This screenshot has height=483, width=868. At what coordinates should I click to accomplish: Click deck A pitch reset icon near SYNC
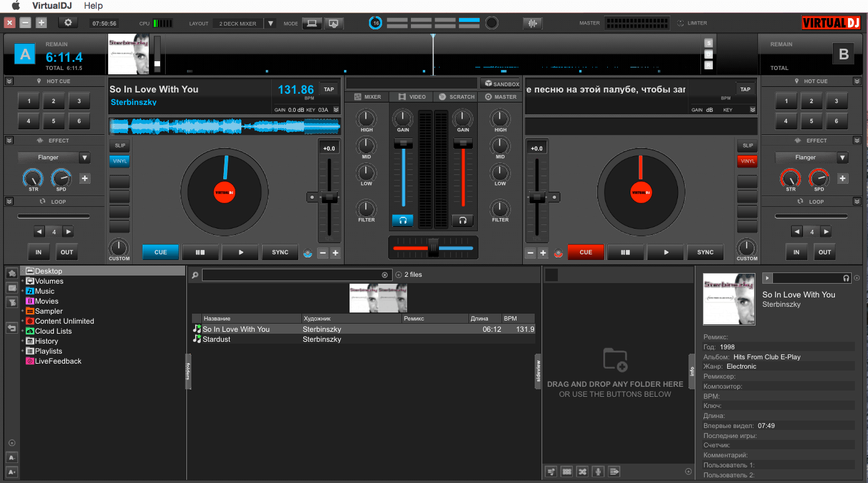pyautogui.click(x=307, y=253)
